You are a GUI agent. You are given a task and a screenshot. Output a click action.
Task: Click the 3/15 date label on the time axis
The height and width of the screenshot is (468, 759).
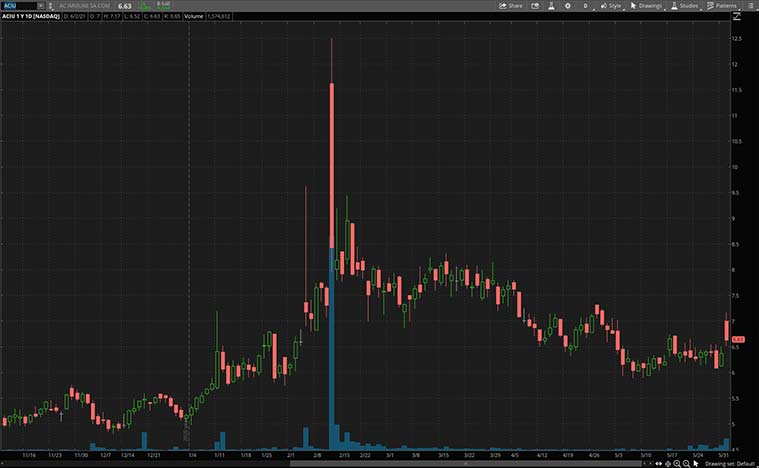(443, 455)
